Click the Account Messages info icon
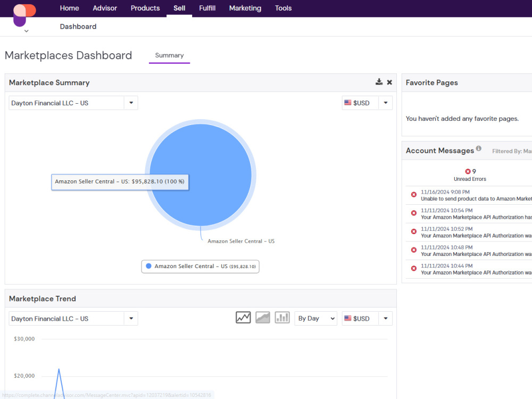The image size is (532, 399). (478, 148)
